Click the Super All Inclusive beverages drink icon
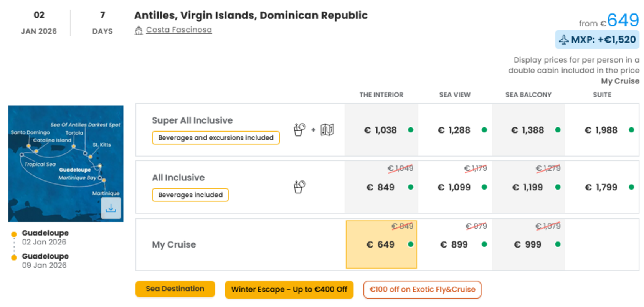This screenshot has height=307, width=644. tap(299, 130)
